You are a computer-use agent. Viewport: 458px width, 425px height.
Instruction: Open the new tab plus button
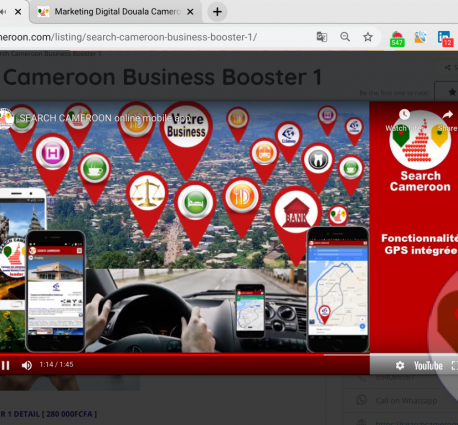coord(217,12)
